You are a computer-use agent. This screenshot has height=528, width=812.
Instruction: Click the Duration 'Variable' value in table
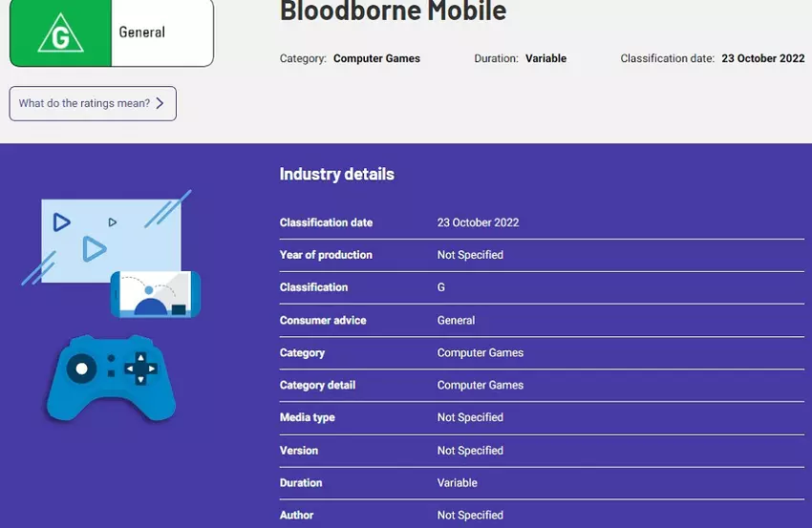point(457,482)
